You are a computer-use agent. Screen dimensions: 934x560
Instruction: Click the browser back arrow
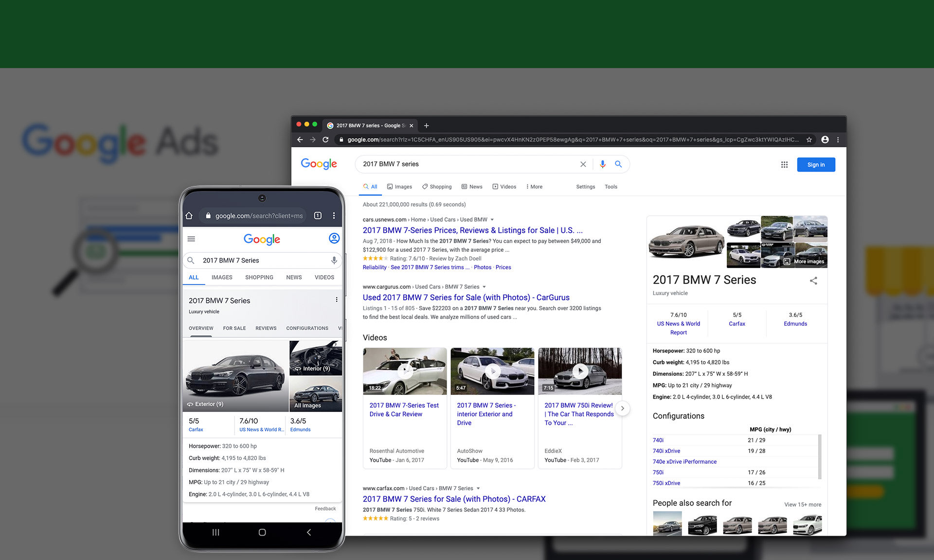(300, 140)
